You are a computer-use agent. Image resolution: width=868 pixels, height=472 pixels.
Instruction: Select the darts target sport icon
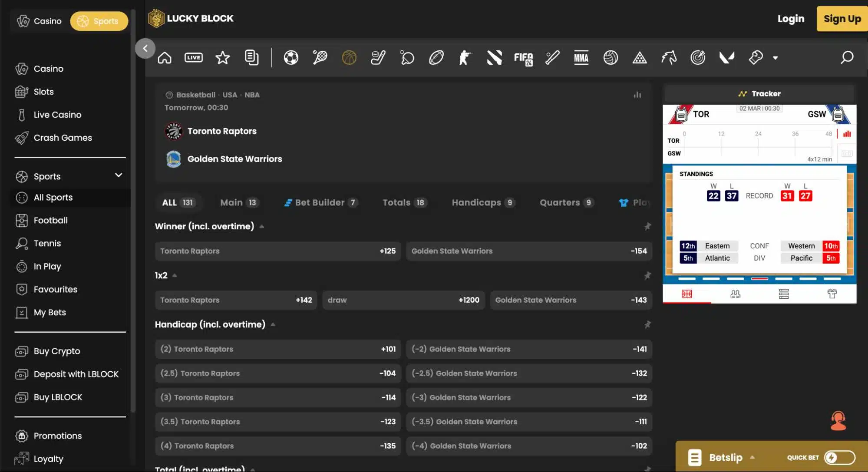[x=698, y=58]
